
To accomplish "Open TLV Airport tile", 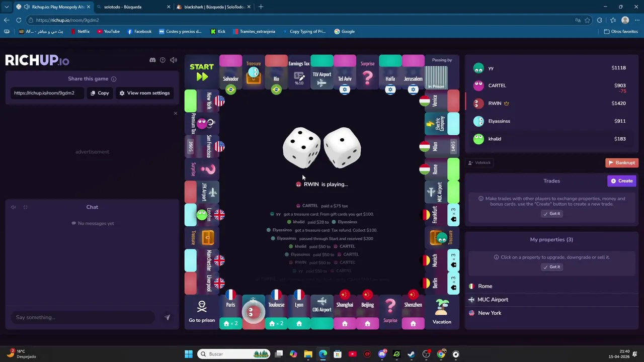I will pyautogui.click(x=322, y=72).
